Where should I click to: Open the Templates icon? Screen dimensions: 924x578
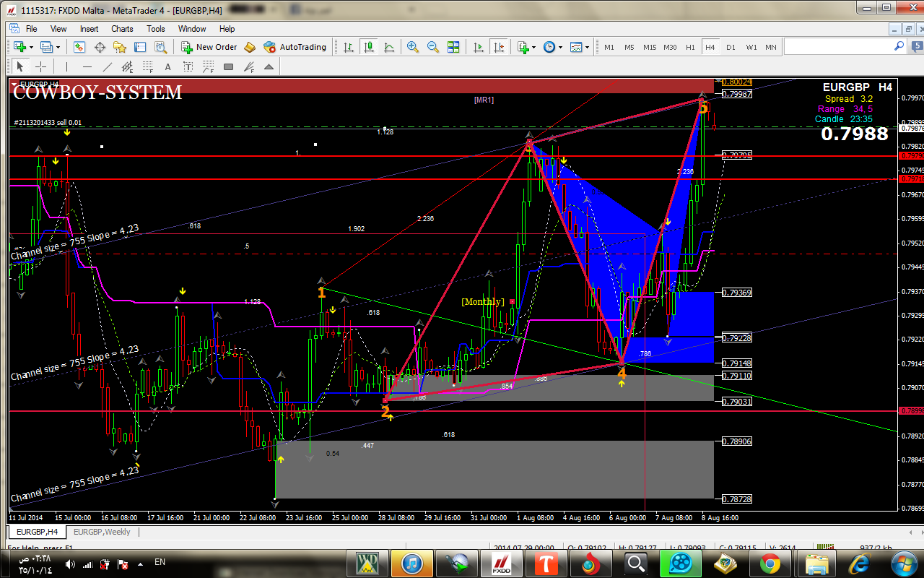pos(576,47)
